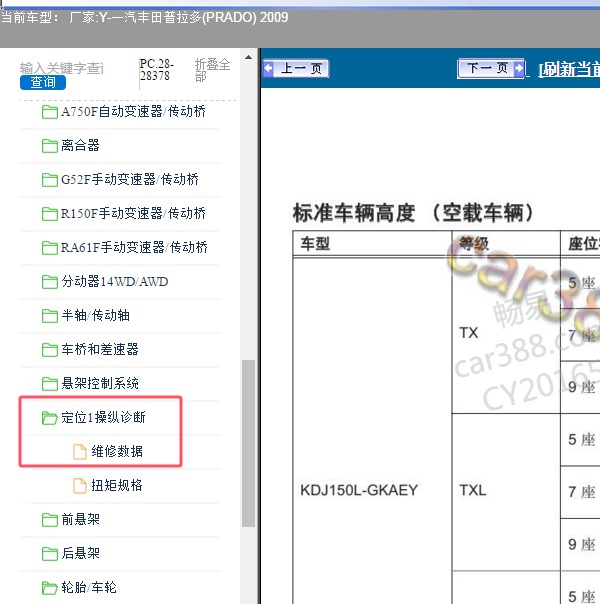
Task: Click the document icon next to 维修数据
Action: pyautogui.click(x=80, y=451)
